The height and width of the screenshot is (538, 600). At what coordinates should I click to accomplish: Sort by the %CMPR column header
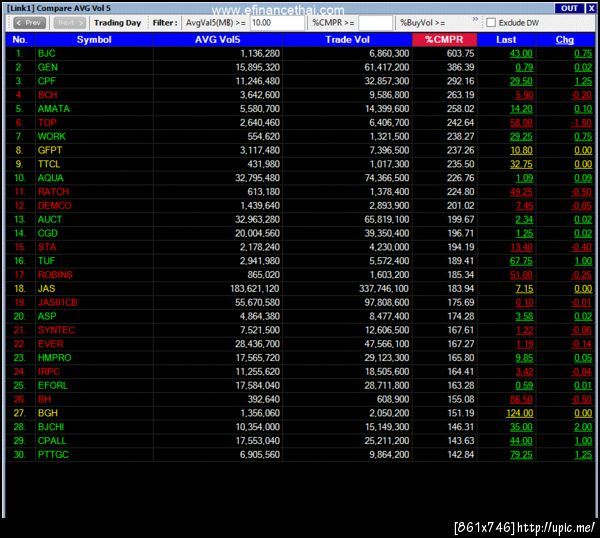point(444,40)
